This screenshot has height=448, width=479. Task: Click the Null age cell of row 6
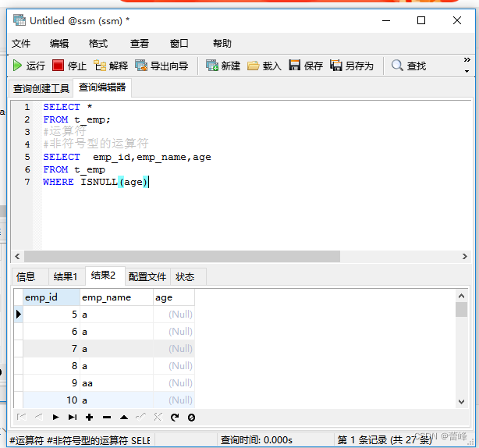(x=174, y=332)
